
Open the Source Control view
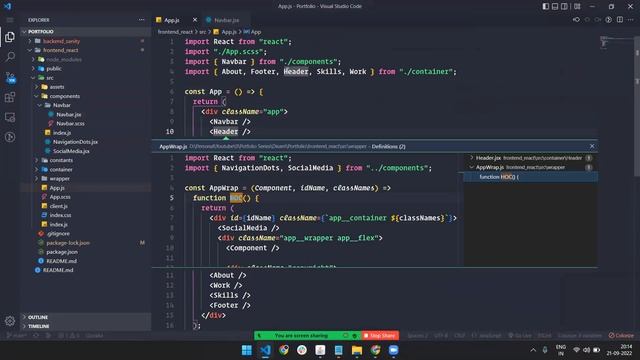[x=10, y=77]
